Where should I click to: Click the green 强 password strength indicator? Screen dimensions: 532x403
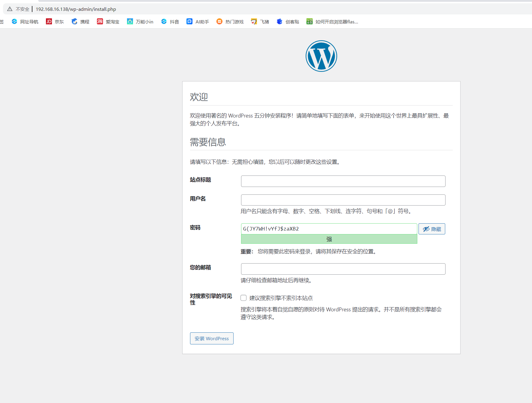pos(329,239)
